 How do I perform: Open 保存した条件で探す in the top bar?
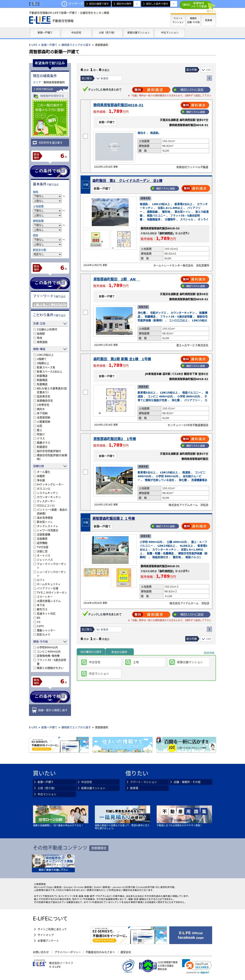coord(155,4)
